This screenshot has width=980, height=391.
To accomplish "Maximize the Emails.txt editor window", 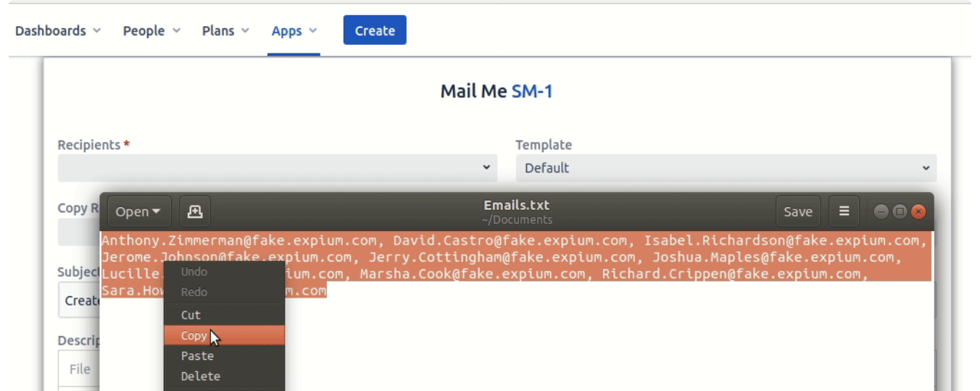I will pos(900,211).
